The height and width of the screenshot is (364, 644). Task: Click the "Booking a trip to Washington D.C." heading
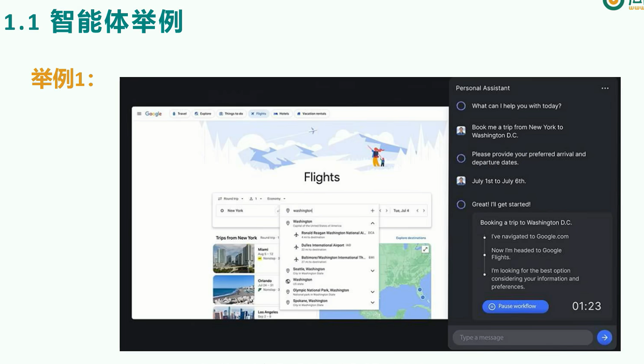(526, 222)
